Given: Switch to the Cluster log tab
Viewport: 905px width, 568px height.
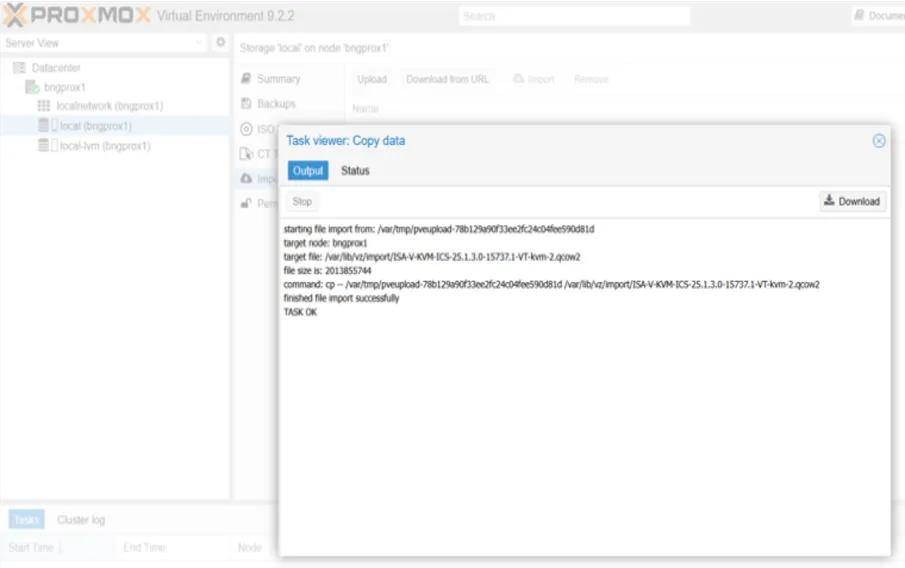Looking at the screenshot, I should (x=81, y=520).
